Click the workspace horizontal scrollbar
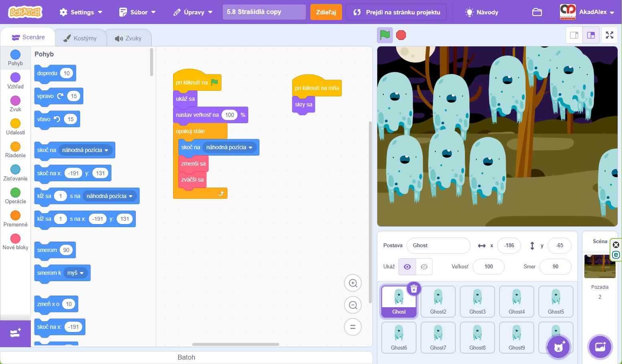 coord(236,344)
